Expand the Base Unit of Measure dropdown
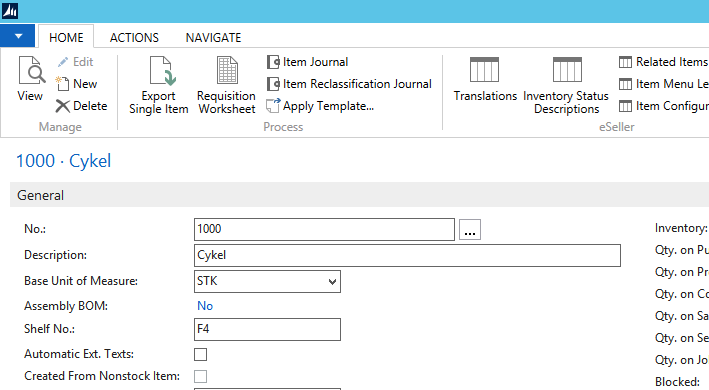 coord(332,282)
